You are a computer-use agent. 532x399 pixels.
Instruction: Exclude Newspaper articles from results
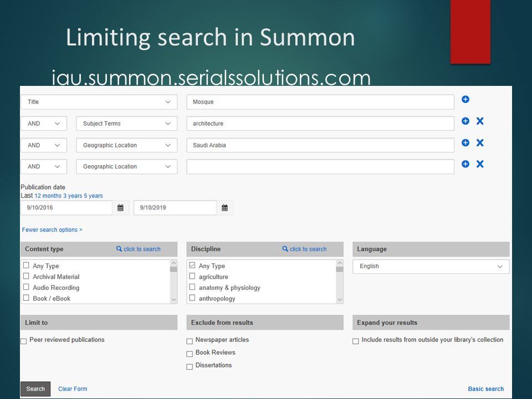190,341
